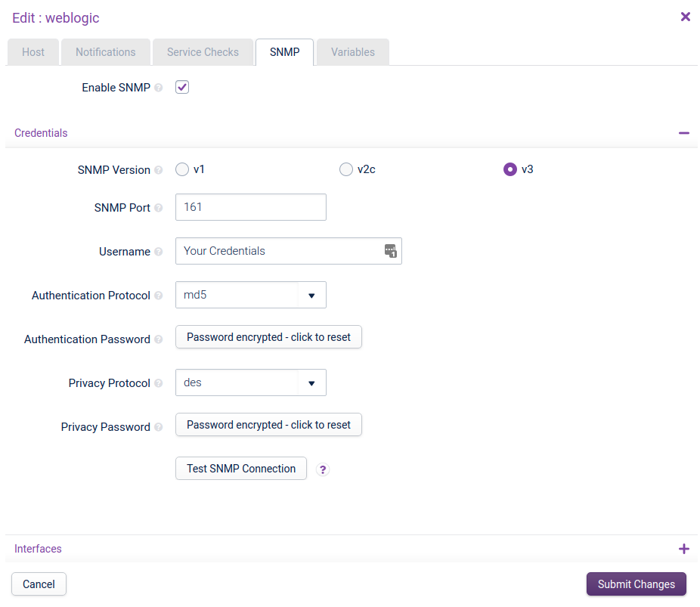
Task: Open the Privacy Protocol des dropdown
Action: (250, 382)
